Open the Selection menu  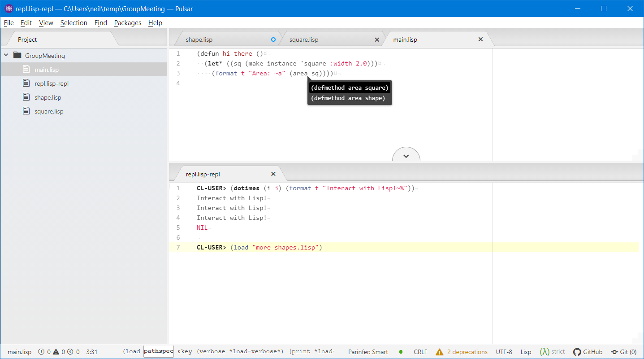[x=74, y=23]
